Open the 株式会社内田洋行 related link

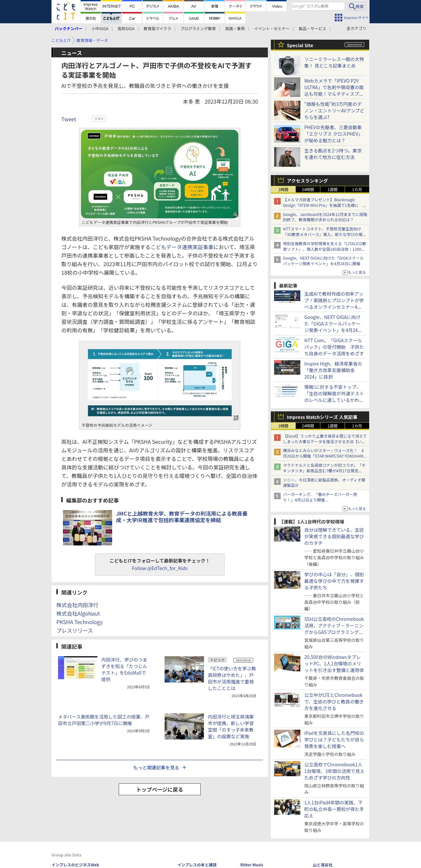click(77, 605)
